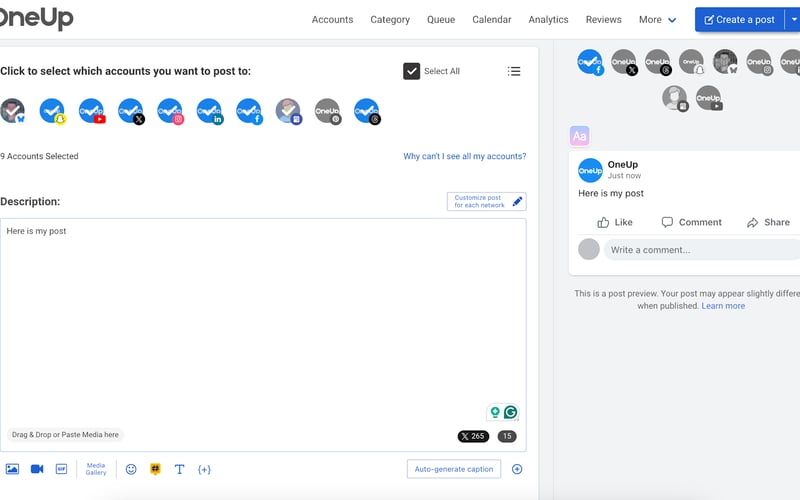The height and width of the screenshot is (500, 800).
Task: Deselect the YouTube account in selection row
Action: 91,111
